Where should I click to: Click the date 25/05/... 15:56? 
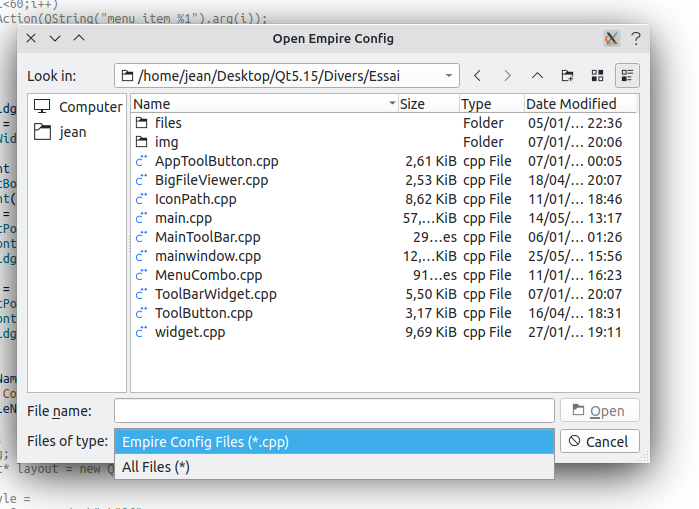point(575,256)
